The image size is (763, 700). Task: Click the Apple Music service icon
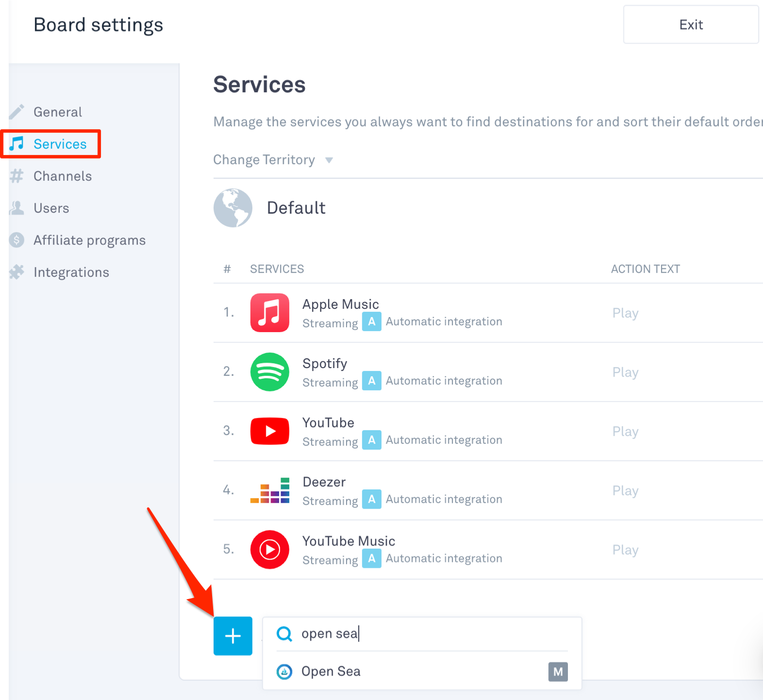(269, 312)
